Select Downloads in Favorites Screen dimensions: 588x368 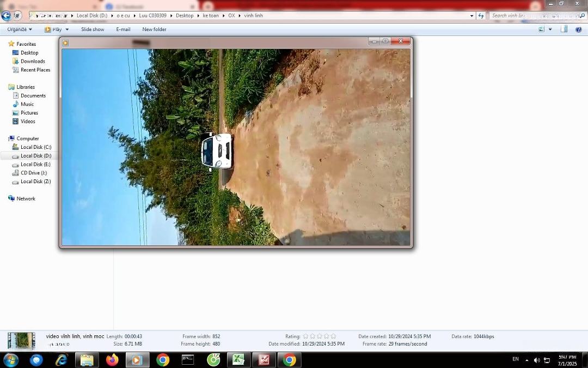click(33, 61)
